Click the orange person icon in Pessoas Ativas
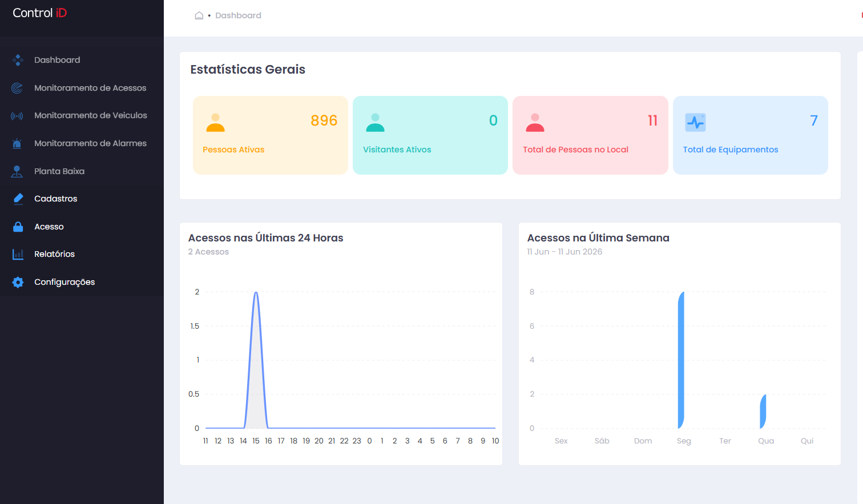This screenshot has width=863, height=504. (x=215, y=123)
